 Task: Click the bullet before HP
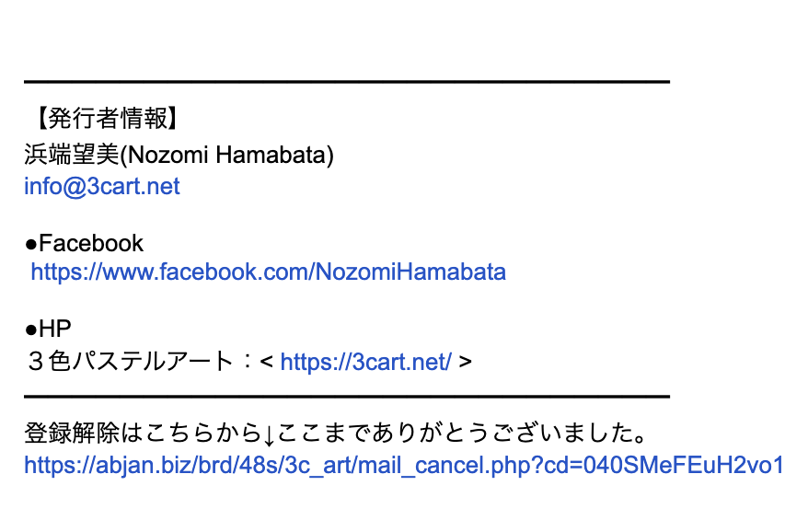[31, 330]
